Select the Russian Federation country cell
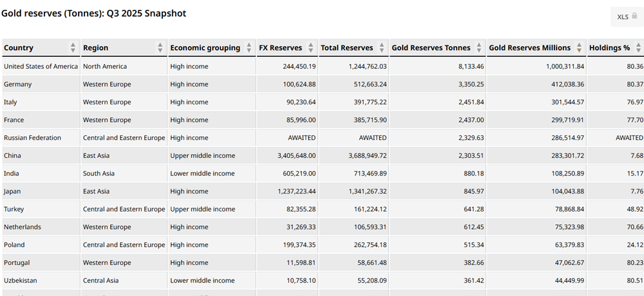The image size is (644, 296). pos(32,138)
